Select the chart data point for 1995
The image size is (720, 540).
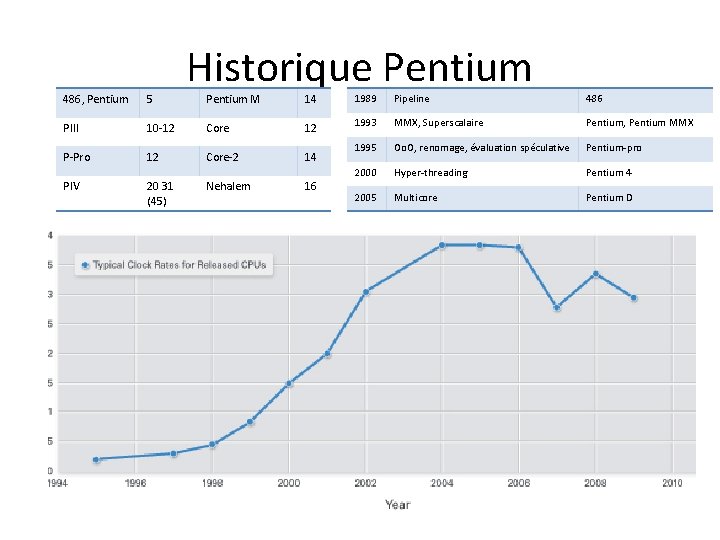point(96,460)
